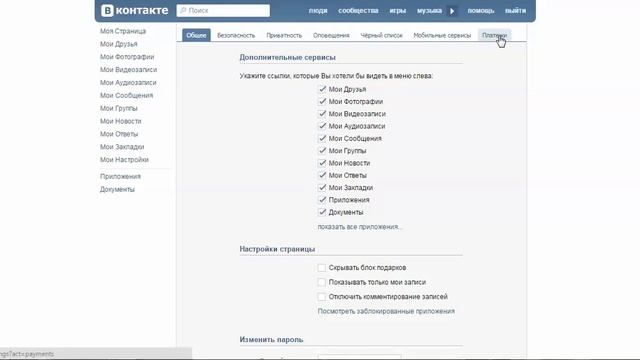Click показать все приложения link
This screenshot has width=640, height=360.
359,227
